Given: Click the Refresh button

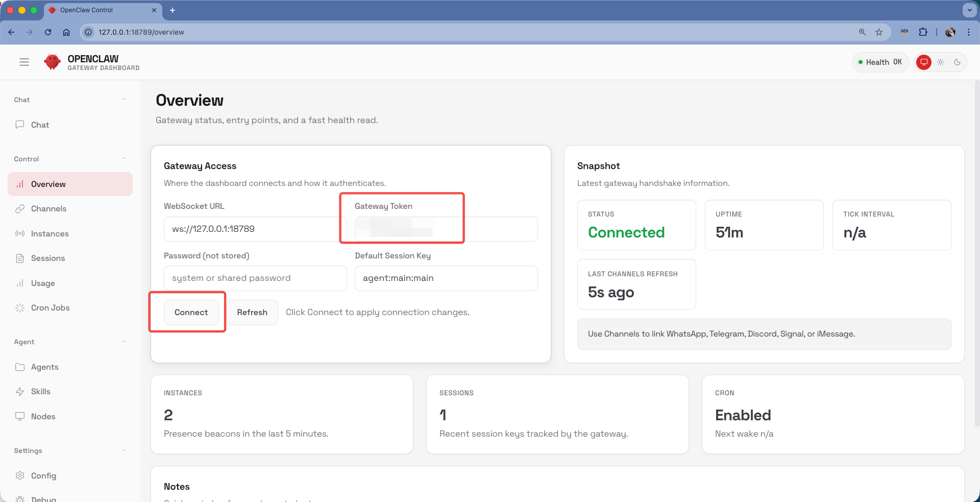Looking at the screenshot, I should click(252, 313).
